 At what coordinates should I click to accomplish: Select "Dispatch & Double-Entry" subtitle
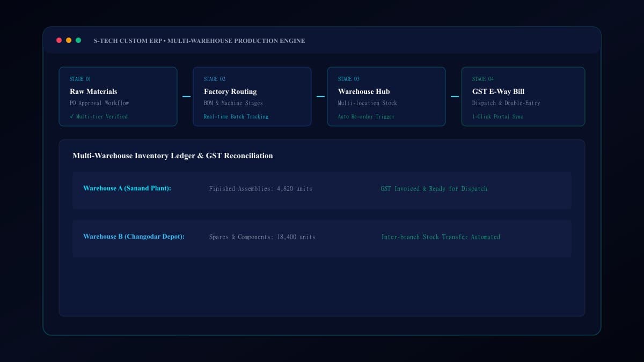pos(506,103)
